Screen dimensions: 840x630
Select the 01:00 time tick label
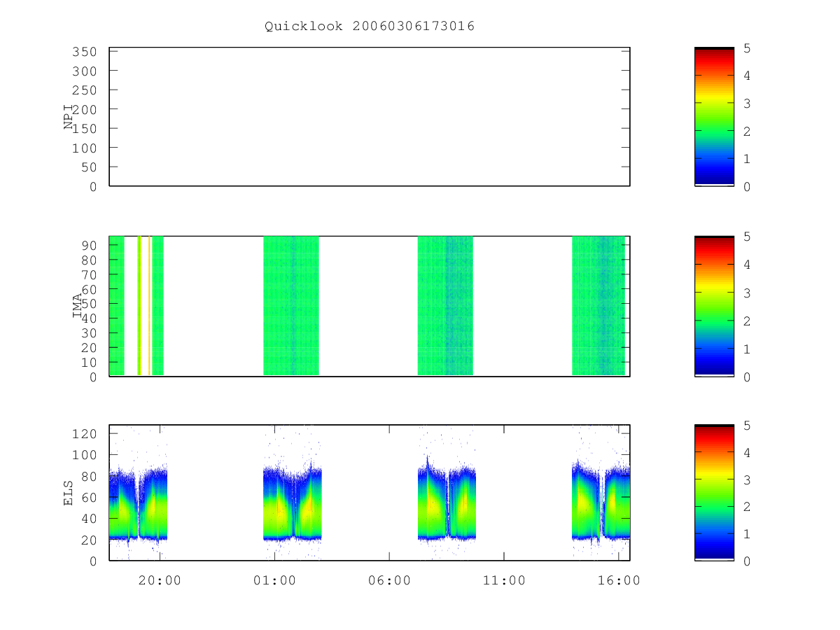pyautogui.click(x=274, y=580)
